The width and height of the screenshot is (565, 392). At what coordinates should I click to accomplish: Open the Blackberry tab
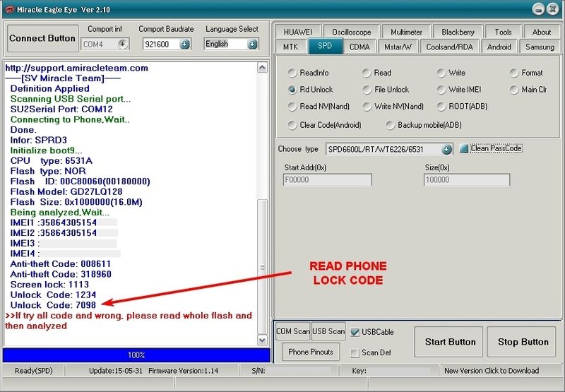pyautogui.click(x=458, y=32)
